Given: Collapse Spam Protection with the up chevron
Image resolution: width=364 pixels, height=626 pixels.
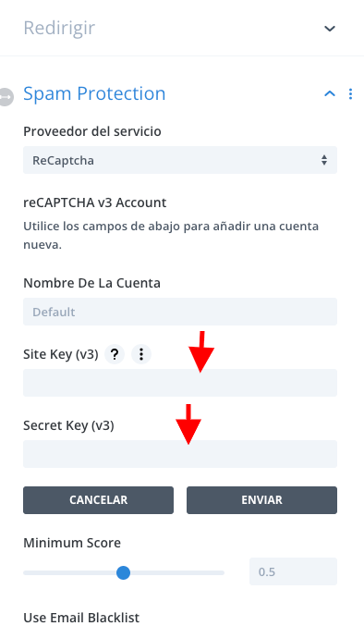Looking at the screenshot, I should 330,93.
